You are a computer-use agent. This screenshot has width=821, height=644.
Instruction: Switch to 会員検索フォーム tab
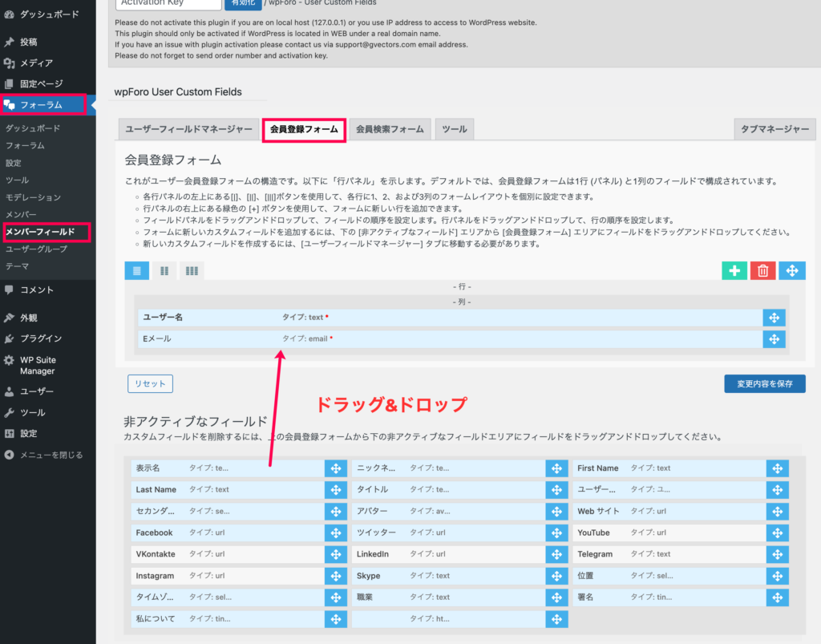(390, 129)
